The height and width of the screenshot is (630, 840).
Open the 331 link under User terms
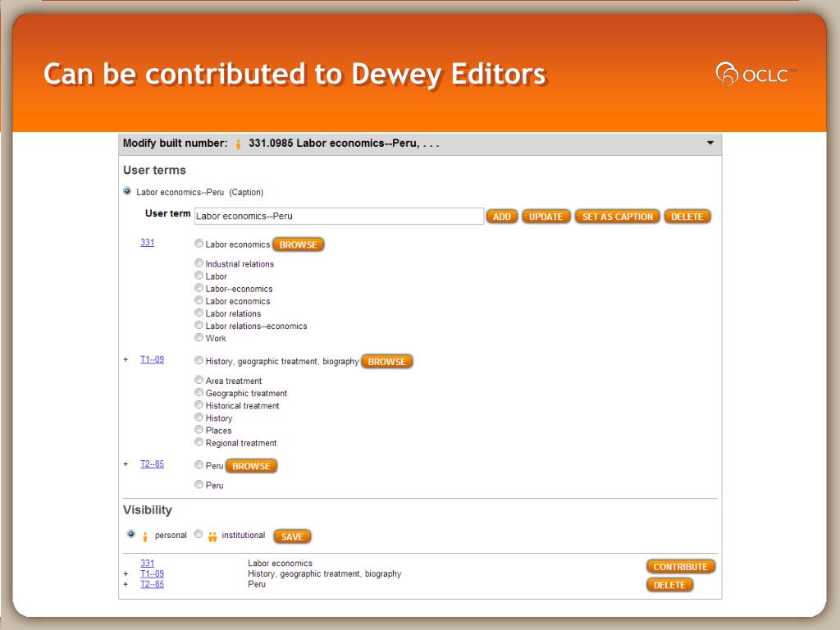148,242
